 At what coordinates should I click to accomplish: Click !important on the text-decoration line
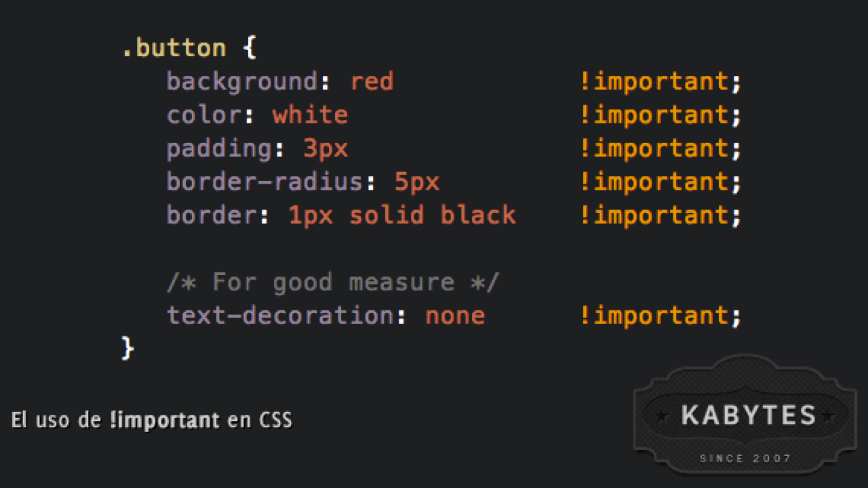pos(654,315)
